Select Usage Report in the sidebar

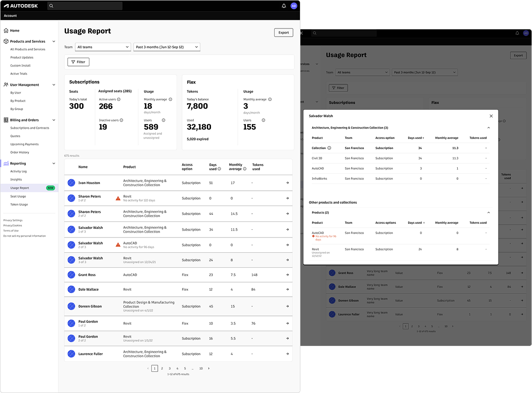click(20, 188)
